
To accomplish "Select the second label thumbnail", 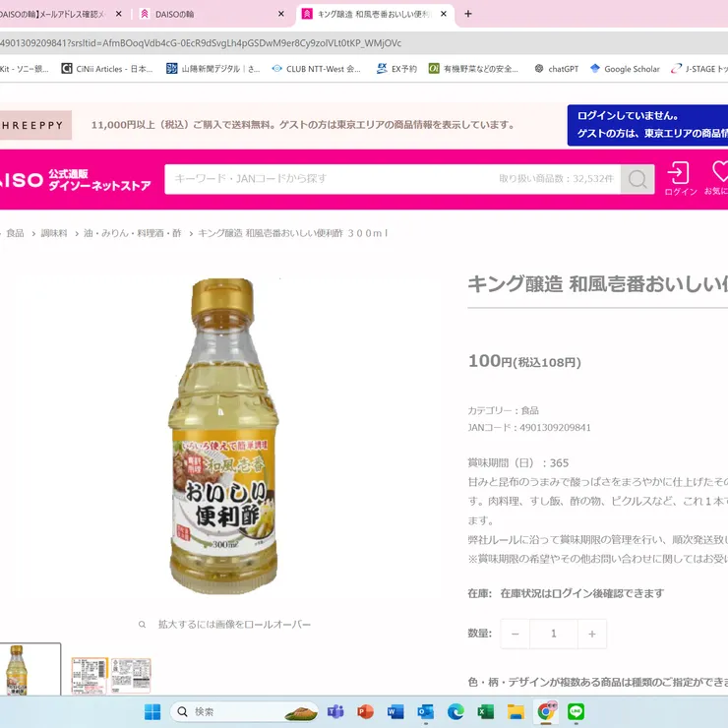I will [90, 676].
